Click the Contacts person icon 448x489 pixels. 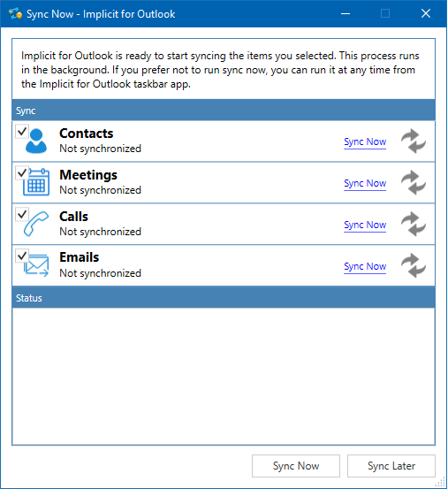(x=36, y=141)
